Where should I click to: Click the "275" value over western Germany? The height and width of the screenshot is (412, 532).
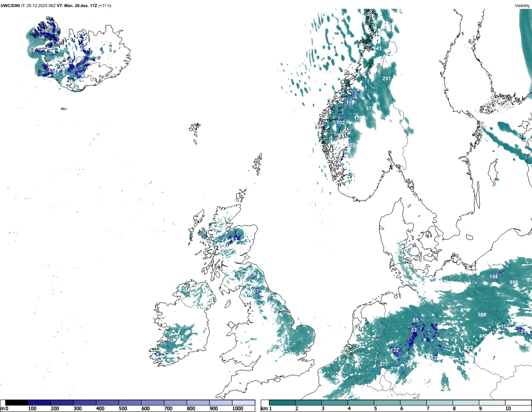395,369
